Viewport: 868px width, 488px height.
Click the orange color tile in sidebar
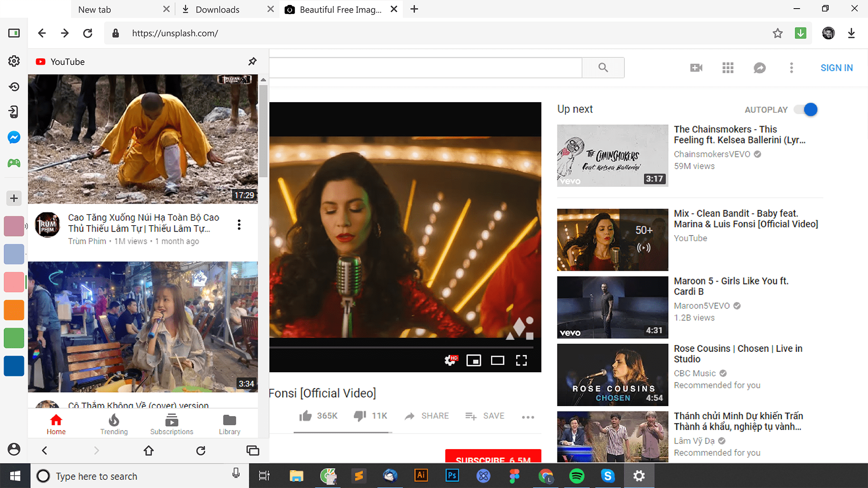14,310
